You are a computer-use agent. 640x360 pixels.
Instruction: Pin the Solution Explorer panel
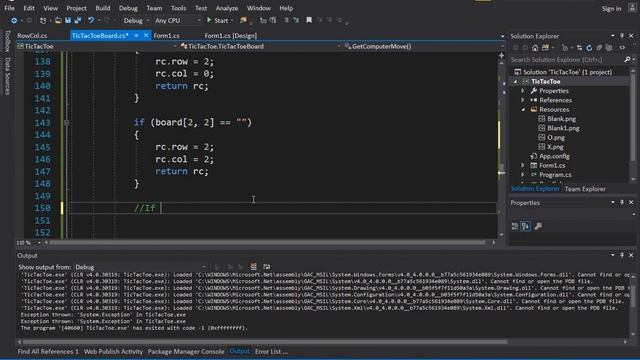(622, 36)
